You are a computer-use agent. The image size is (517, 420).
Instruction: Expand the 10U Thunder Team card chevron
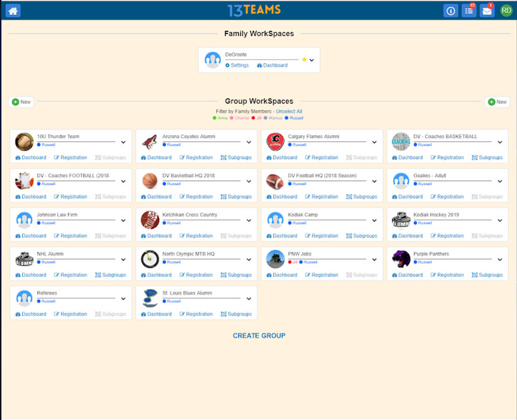[123, 142]
